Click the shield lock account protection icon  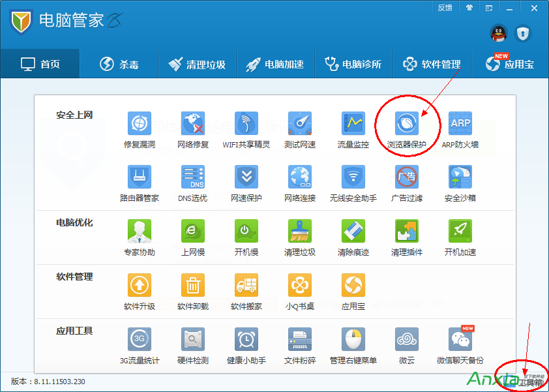click(523, 34)
